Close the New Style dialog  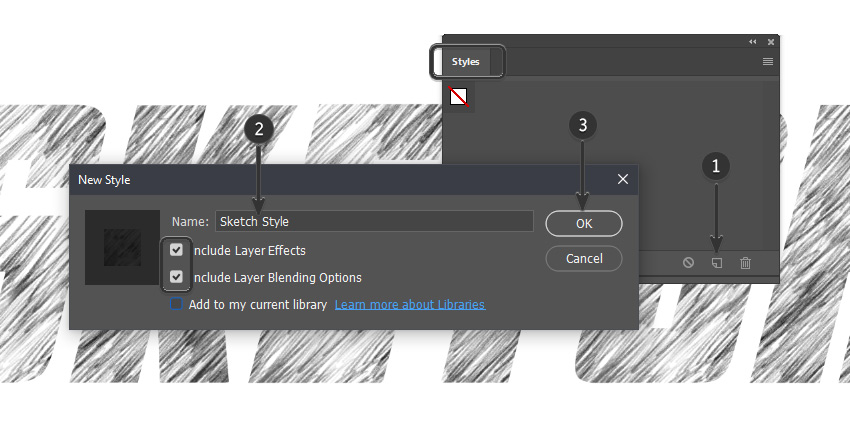pyautogui.click(x=623, y=179)
